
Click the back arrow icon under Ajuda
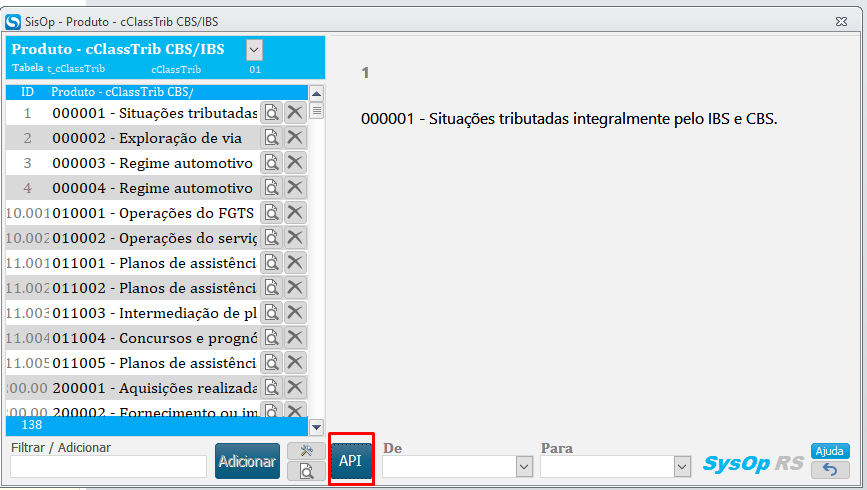pos(830,469)
